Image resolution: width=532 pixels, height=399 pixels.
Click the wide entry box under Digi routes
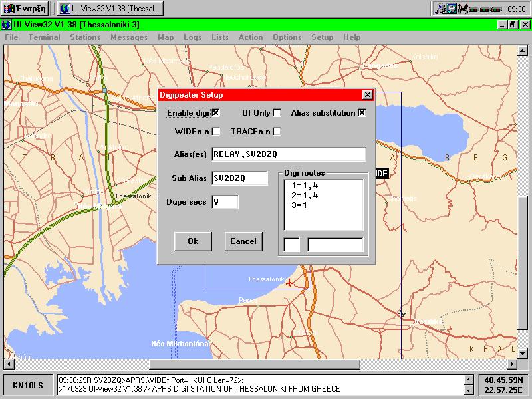tap(335, 245)
